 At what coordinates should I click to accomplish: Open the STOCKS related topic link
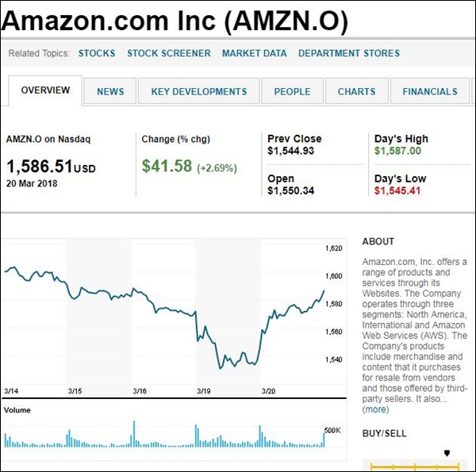[x=97, y=53]
